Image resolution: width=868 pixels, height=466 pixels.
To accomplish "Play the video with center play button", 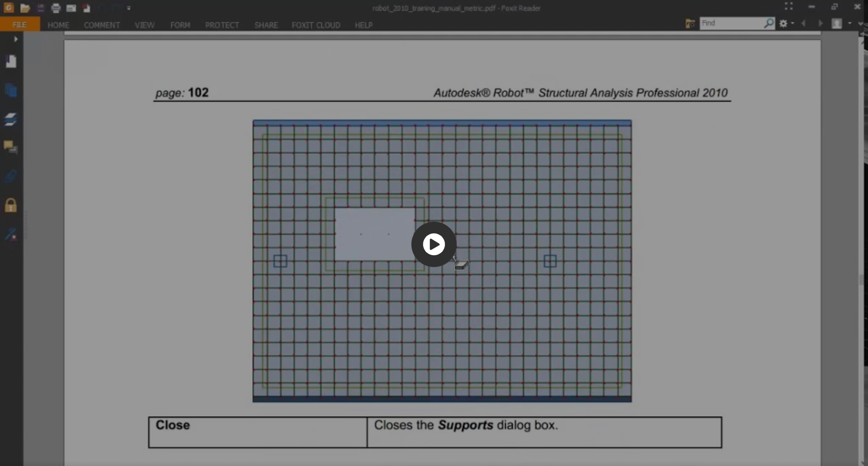I will point(434,244).
